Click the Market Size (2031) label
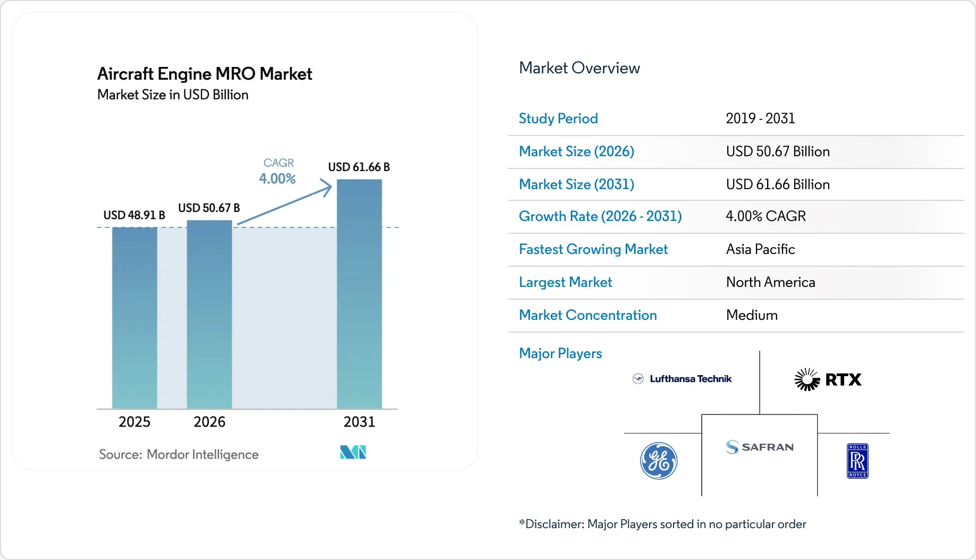976x560 pixels. [576, 184]
